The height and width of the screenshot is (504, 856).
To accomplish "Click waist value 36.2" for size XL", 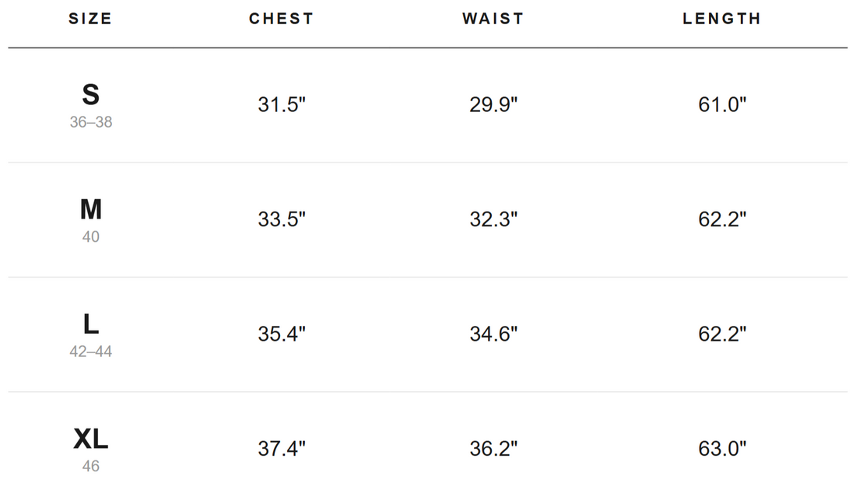I will click(493, 448).
